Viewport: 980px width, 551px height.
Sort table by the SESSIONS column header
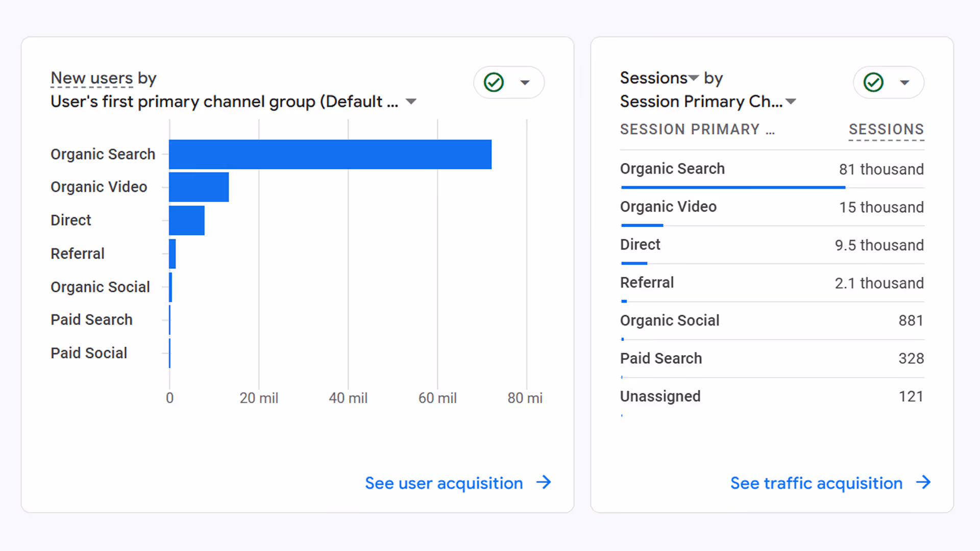(886, 129)
